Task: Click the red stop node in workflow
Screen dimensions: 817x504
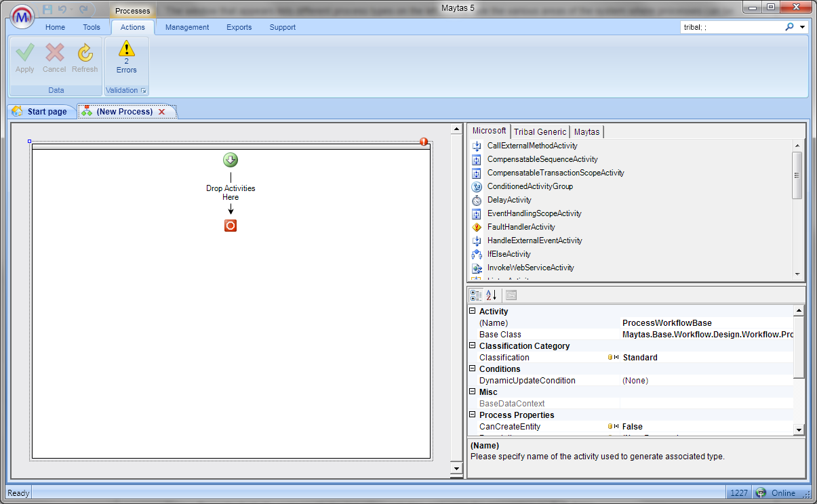Action: (231, 226)
